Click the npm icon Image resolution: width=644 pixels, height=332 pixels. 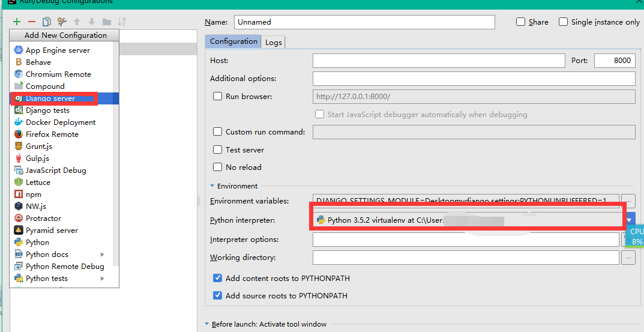click(19, 194)
